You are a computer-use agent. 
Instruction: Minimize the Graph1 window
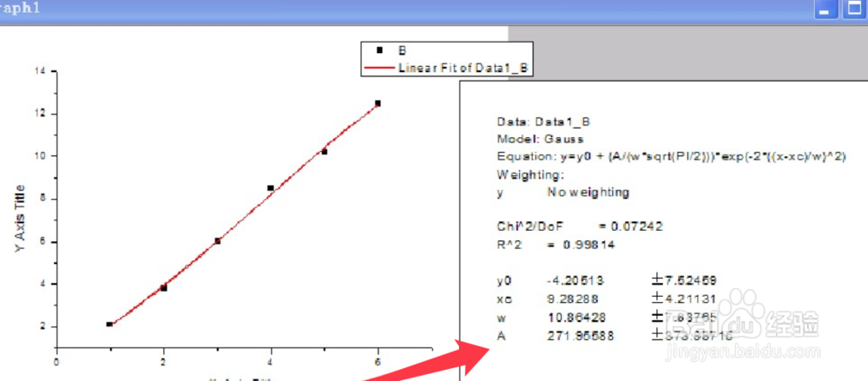pos(827,10)
